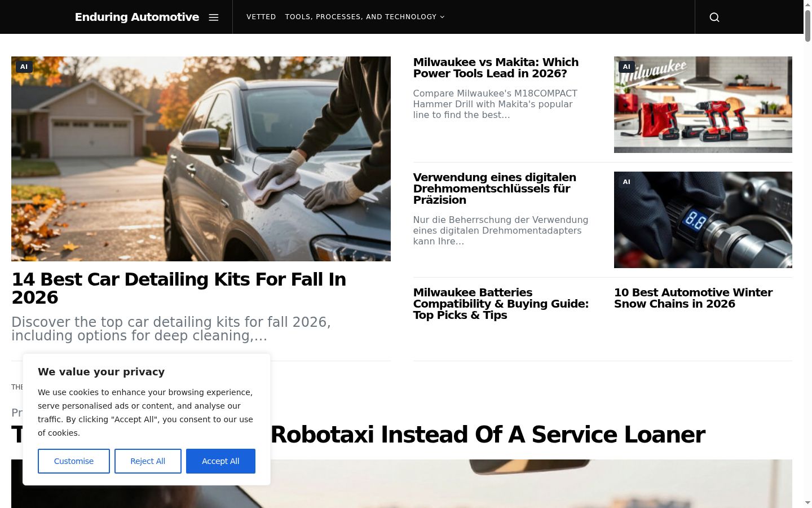Click the AI badge on car detailing image

coord(24,67)
